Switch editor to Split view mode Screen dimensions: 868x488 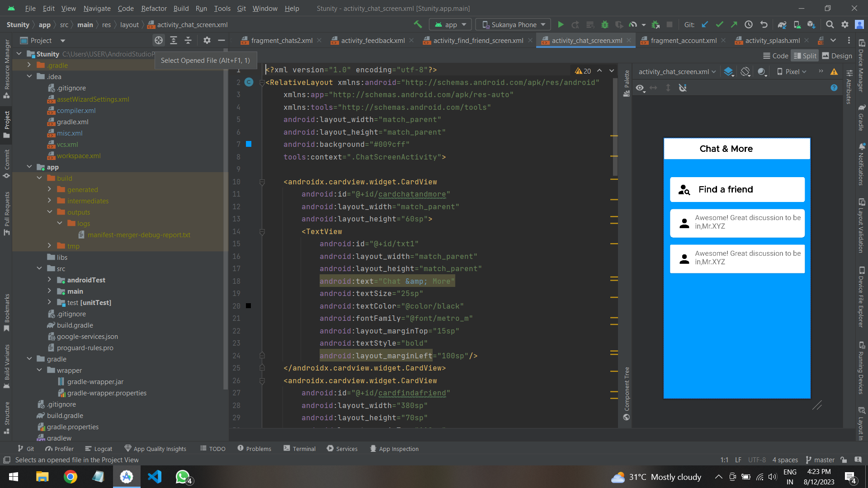805,56
